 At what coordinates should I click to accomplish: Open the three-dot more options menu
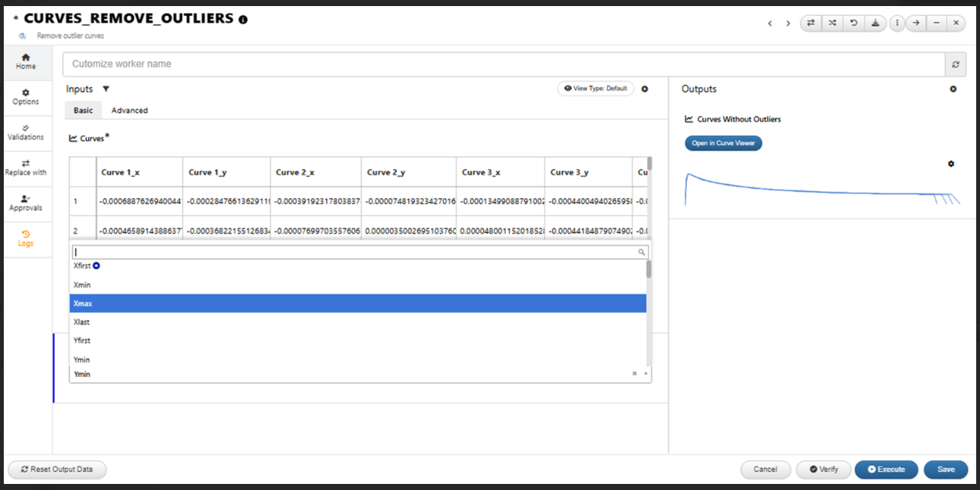pos(897,23)
